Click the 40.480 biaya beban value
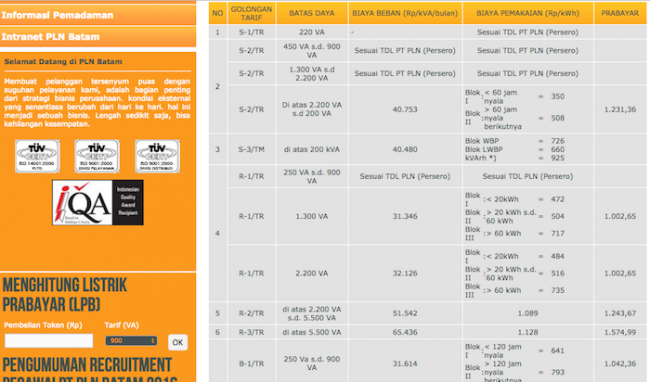The height and width of the screenshot is (382, 650). click(405, 150)
